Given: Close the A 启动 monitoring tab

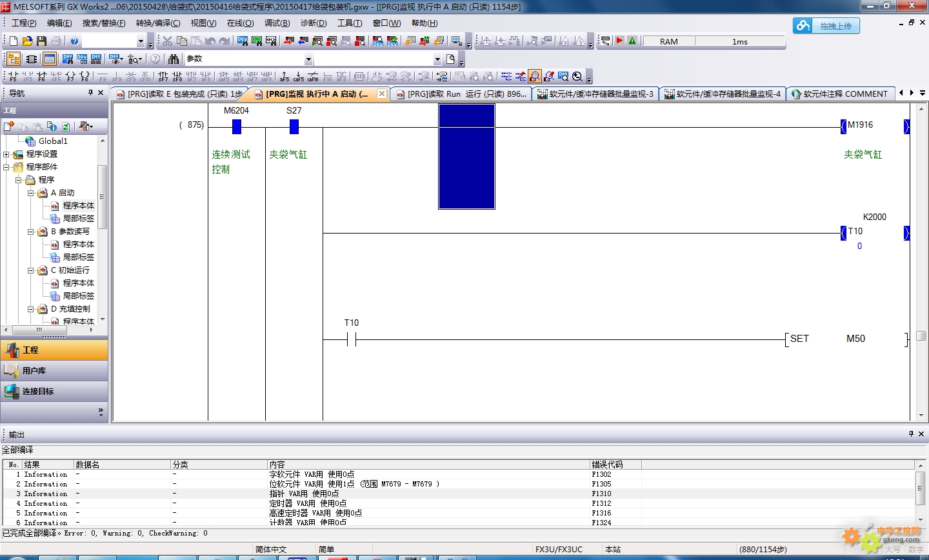Looking at the screenshot, I should pos(382,94).
